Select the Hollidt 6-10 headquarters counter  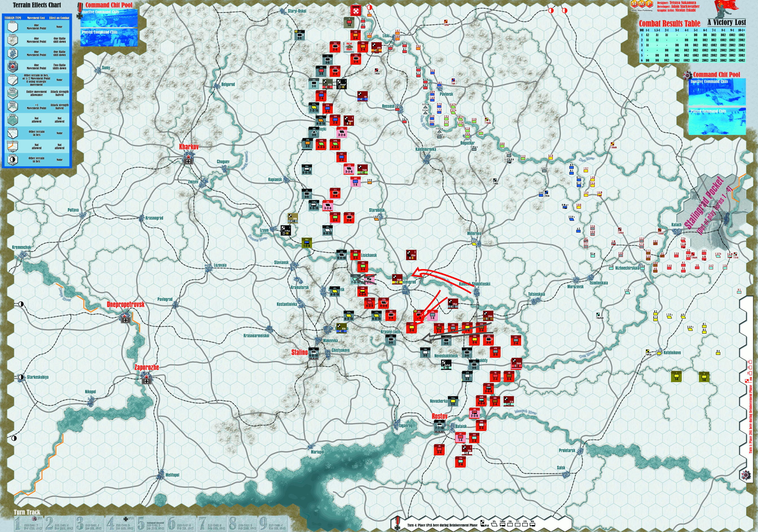point(446,365)
